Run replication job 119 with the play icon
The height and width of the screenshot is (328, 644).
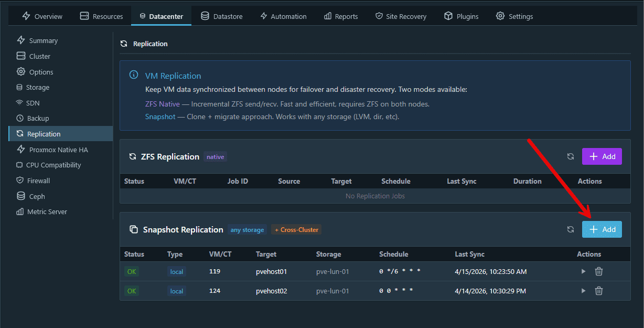click(583, 271)
